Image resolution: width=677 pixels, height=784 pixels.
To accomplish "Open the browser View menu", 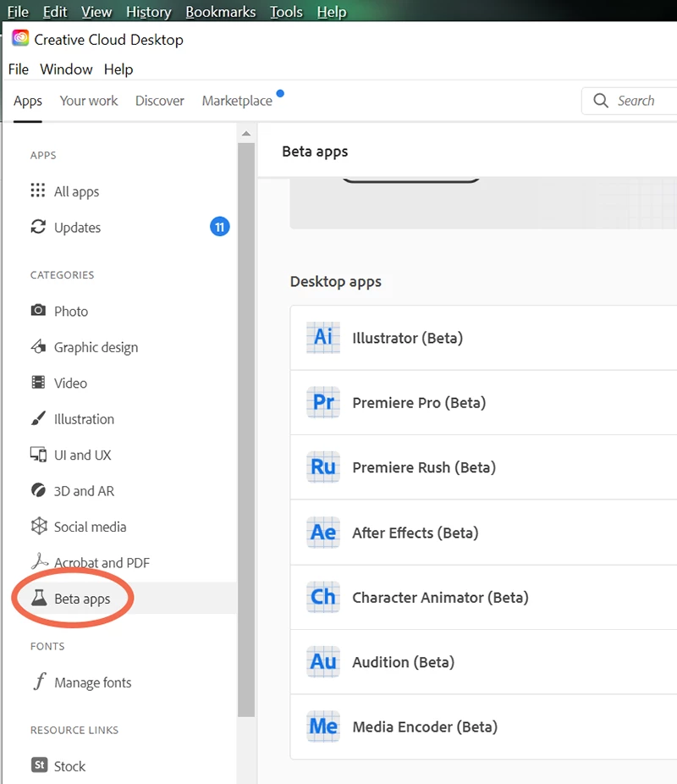I will (x=96, y=11).
